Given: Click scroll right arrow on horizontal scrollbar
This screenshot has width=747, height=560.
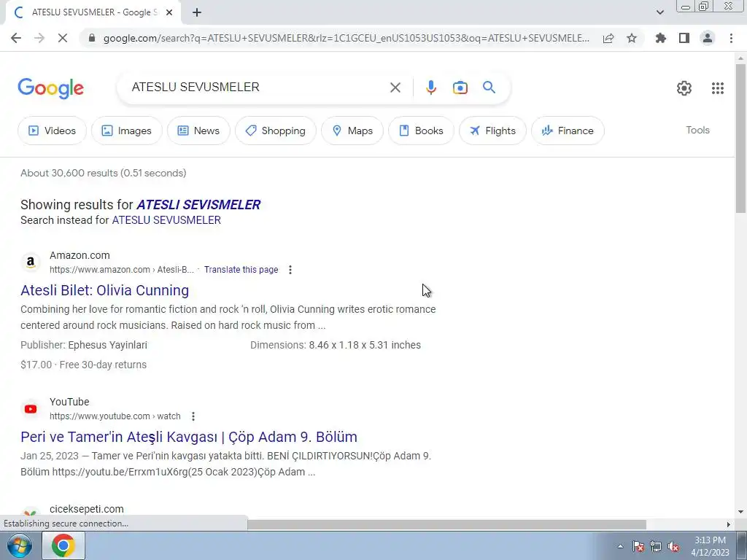Looking at the screenshot, I should (729, 524).
